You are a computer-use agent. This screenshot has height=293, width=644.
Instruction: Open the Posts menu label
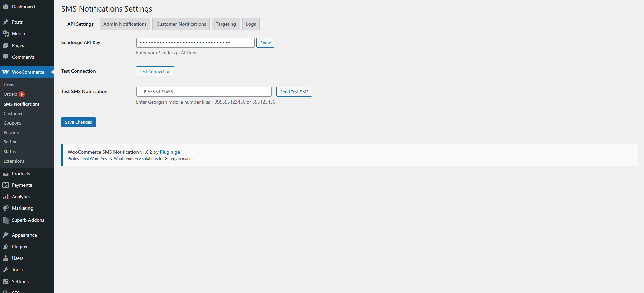click(x=17, y=22)
